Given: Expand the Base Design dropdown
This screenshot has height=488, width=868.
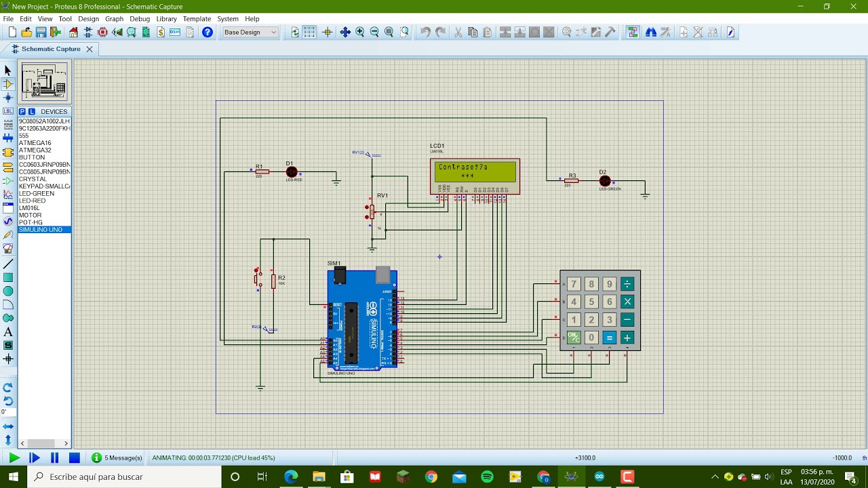Looking at the screenshot, I should coord(273,33).
